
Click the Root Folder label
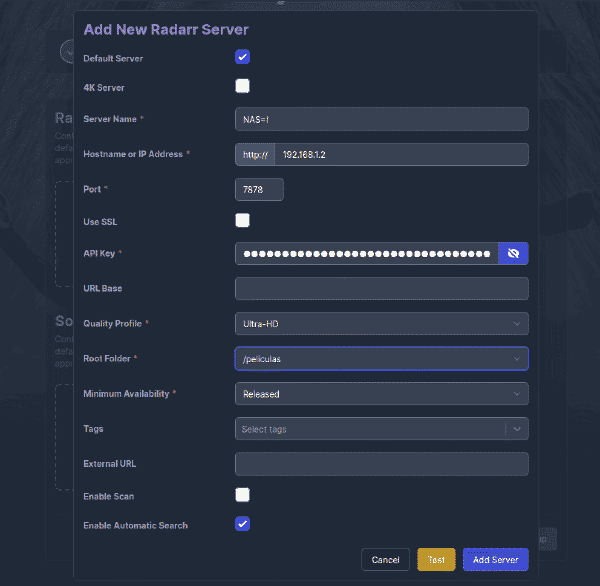click(107, 359)
